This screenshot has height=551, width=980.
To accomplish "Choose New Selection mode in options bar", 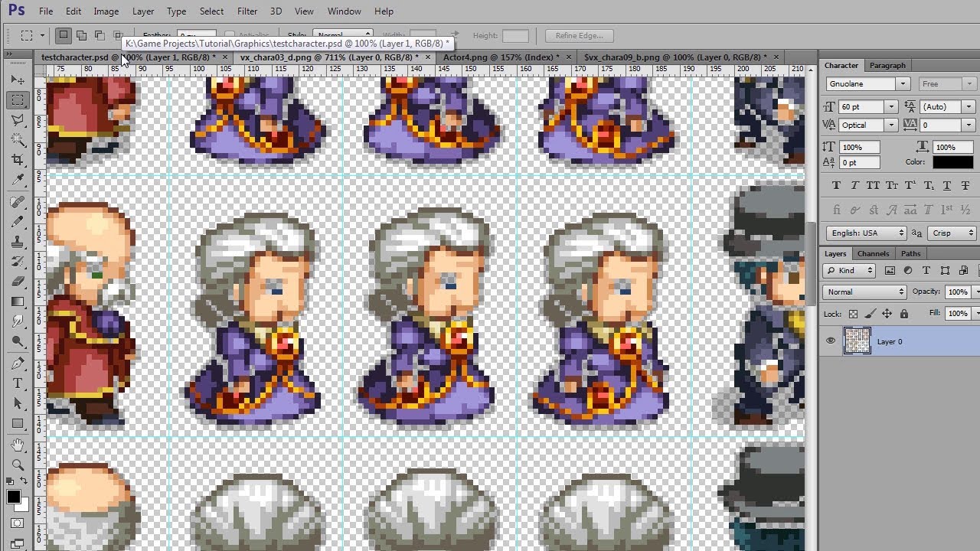I will (x=64, y=35).
